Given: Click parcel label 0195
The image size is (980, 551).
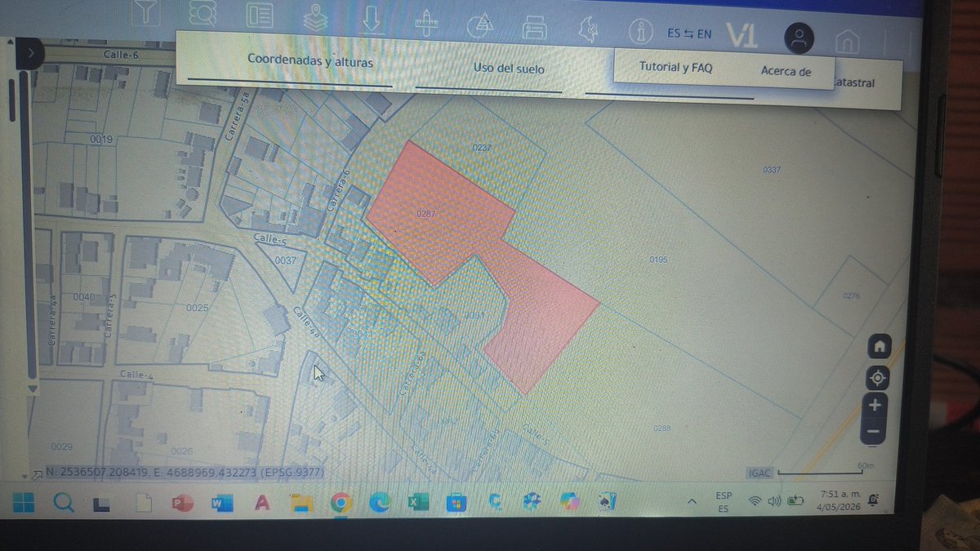Looking at the screenshot, I should 658,260.
